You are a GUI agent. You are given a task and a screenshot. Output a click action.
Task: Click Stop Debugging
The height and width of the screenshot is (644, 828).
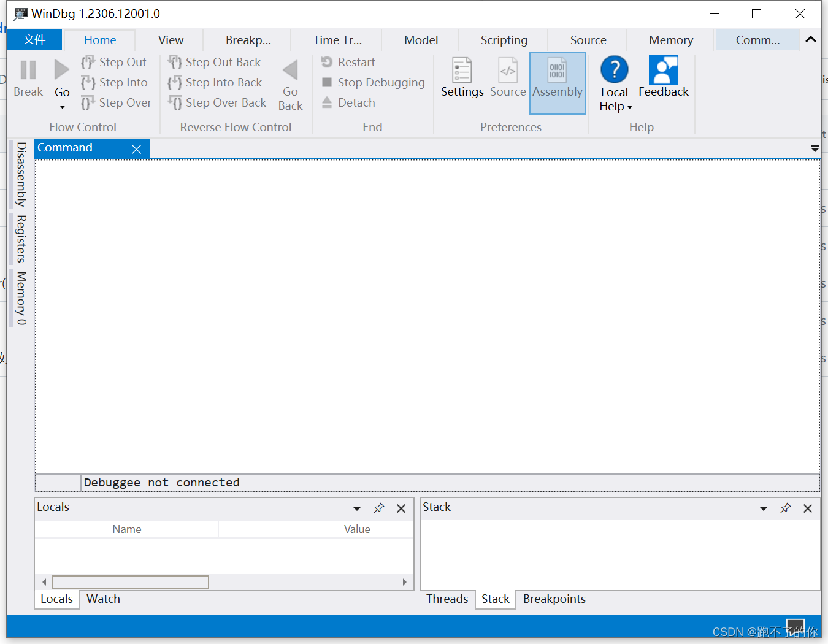(x=374, y=82)
